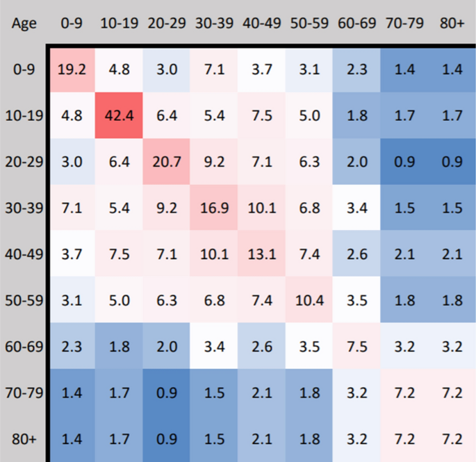The width and height of the screenshot is (476, 462).
Task: Select the 19.2 cell in the heatmap
Action: 72,69
